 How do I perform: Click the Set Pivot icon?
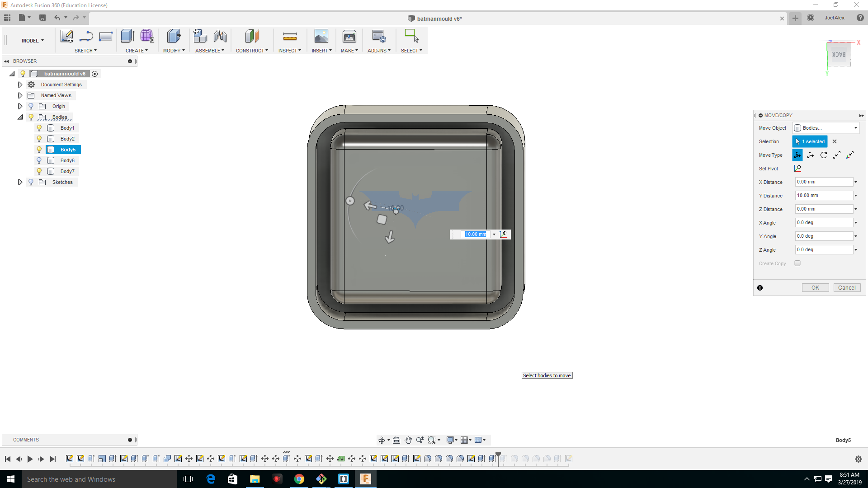[797, 169]
